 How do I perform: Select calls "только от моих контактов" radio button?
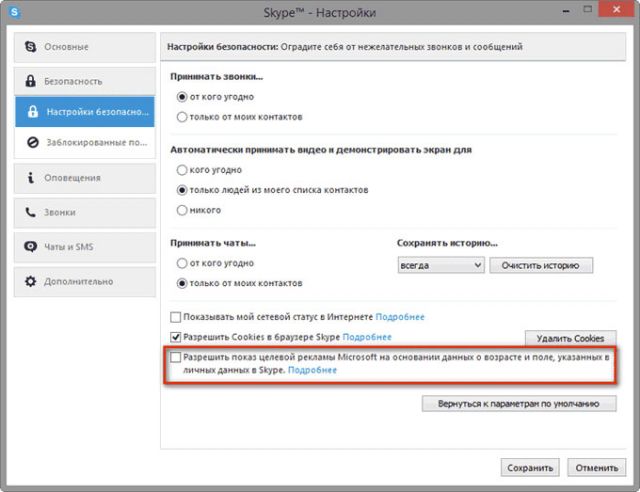[181, 117]
